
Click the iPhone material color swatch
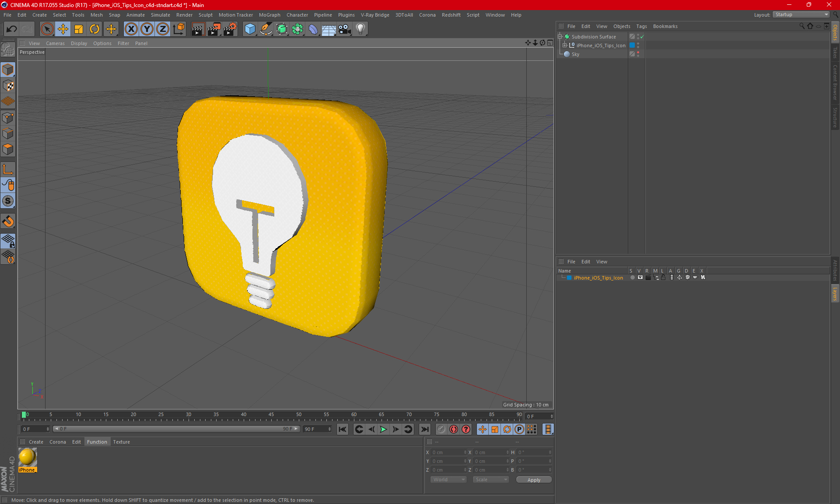29,457
